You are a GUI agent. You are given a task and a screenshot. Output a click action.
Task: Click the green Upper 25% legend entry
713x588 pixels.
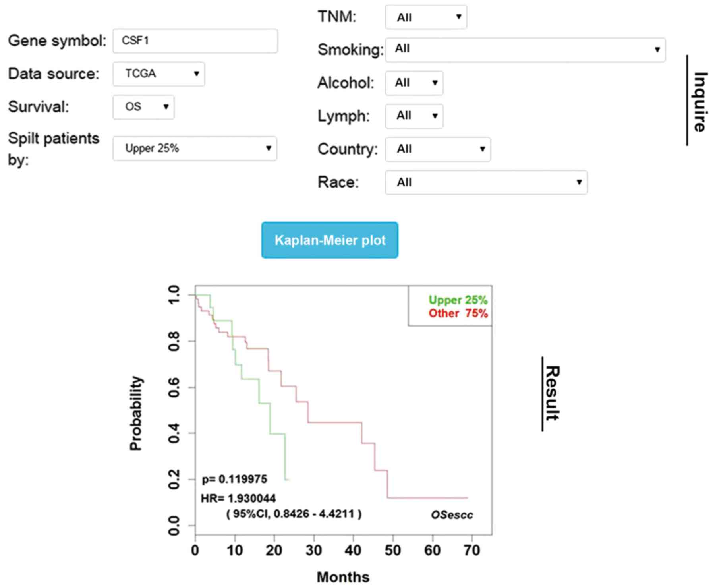(x=458, y=300)
